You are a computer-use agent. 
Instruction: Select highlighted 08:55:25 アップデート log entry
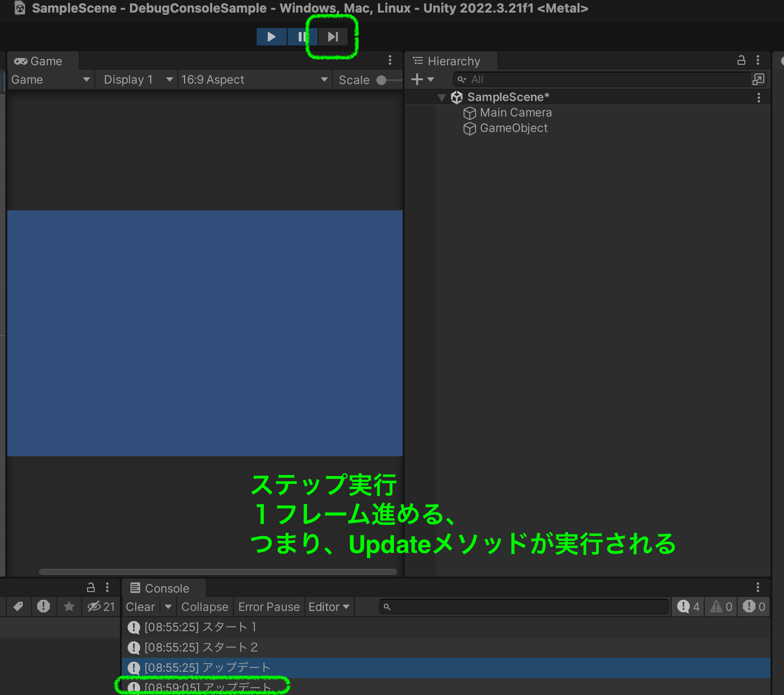point(446,667)
